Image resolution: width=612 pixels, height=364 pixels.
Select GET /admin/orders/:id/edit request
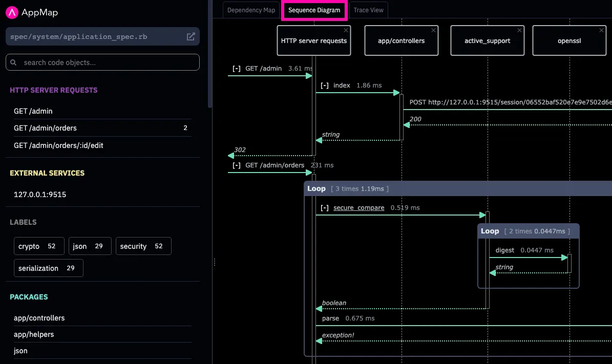click(x=102, y=145)
